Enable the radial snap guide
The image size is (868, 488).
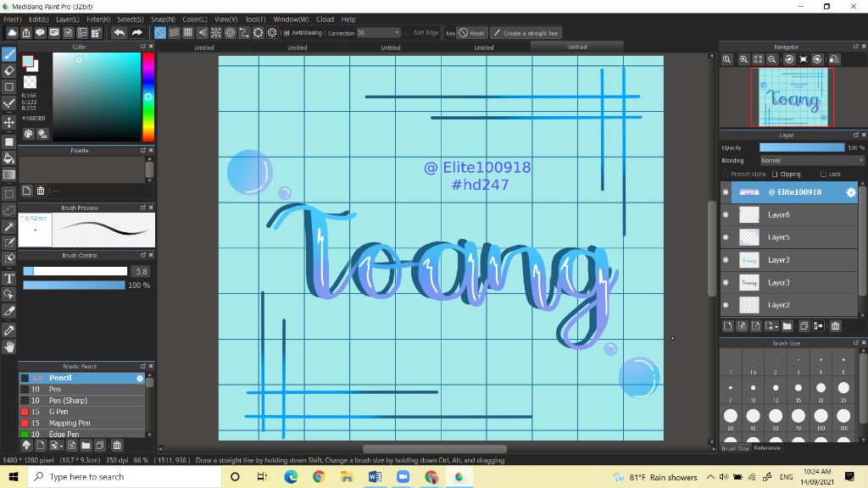[x=216, y=33]
